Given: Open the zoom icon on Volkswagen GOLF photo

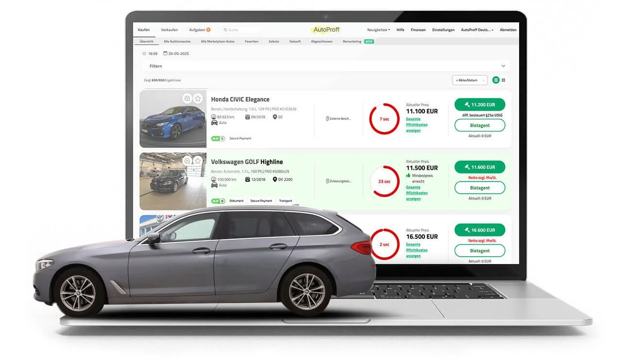Looking at the screenshot, I should tap(187, 161).
